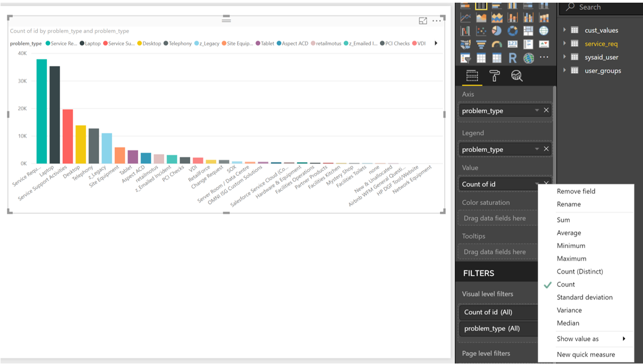Switch to the Analytics magnifier tab
This screenshot has height=364, width=643.
pyautogui.click(x=517, y=75)
